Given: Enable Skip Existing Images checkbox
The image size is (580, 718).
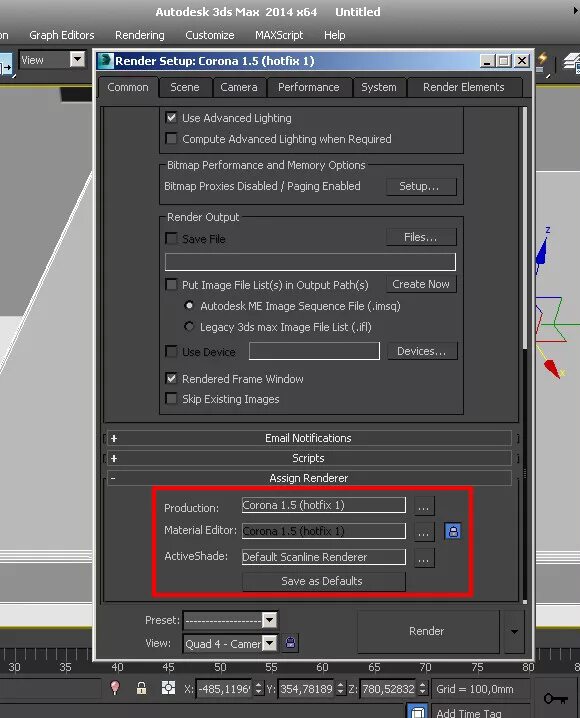Looking at the screenshot, I should [x=171, y=398].
